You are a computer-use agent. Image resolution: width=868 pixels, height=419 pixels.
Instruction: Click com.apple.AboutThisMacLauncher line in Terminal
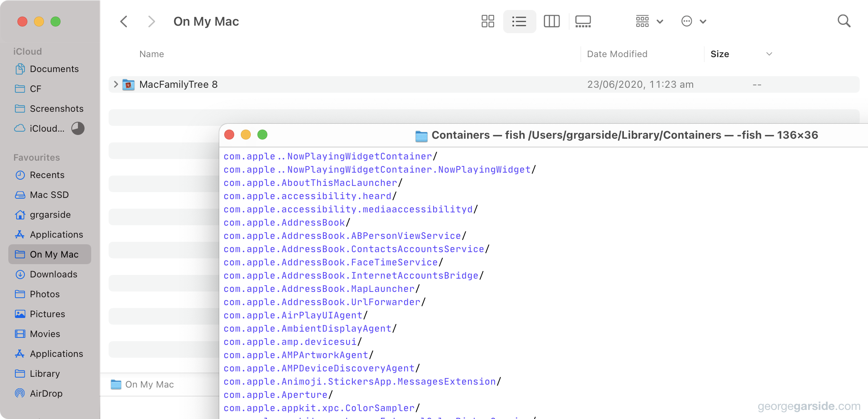click(313, 183)
